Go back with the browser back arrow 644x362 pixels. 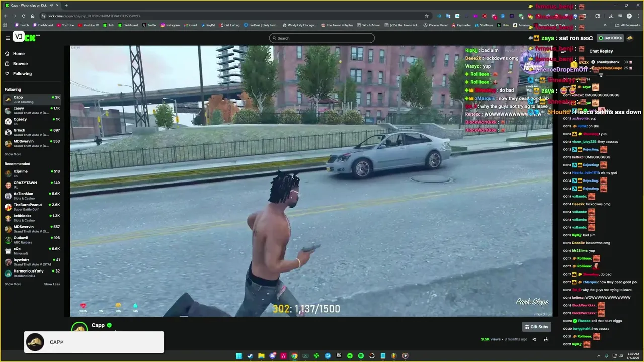[6, 16]
